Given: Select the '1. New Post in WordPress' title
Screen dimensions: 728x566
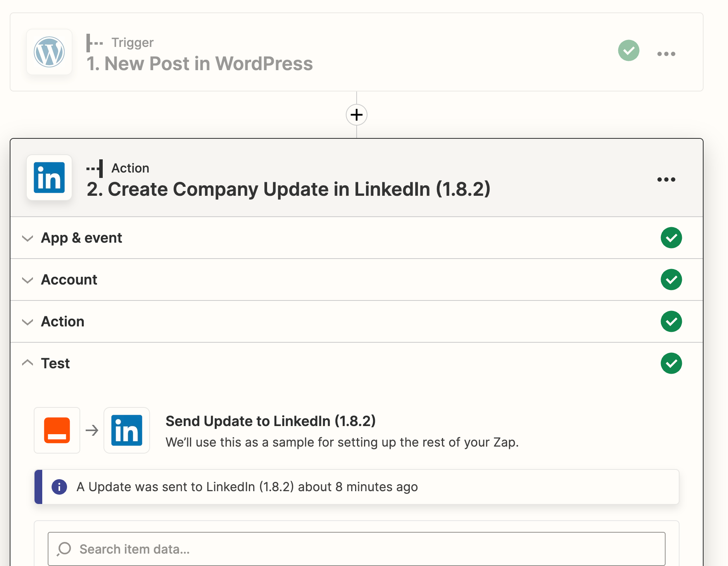Looking at the screenshot, I should (199, 64).
